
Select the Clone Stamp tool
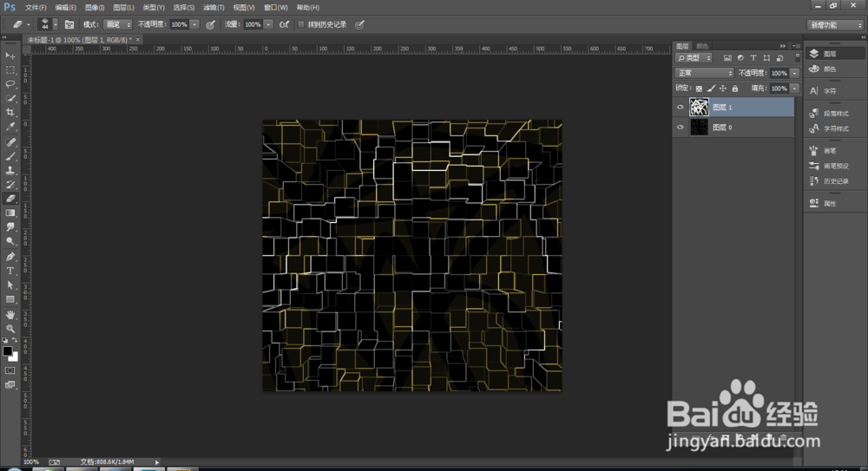click(10, 171)
